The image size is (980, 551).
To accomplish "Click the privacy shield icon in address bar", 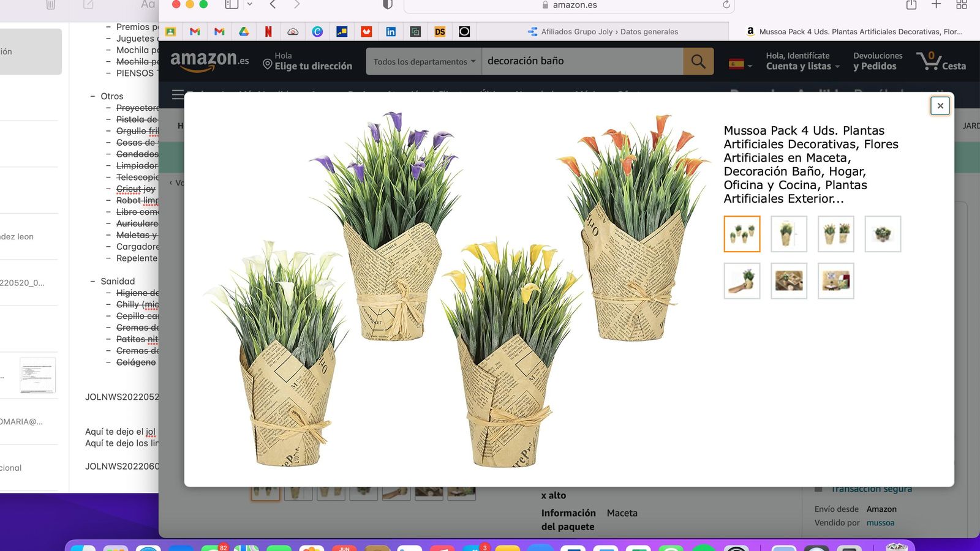I will 386,5.
